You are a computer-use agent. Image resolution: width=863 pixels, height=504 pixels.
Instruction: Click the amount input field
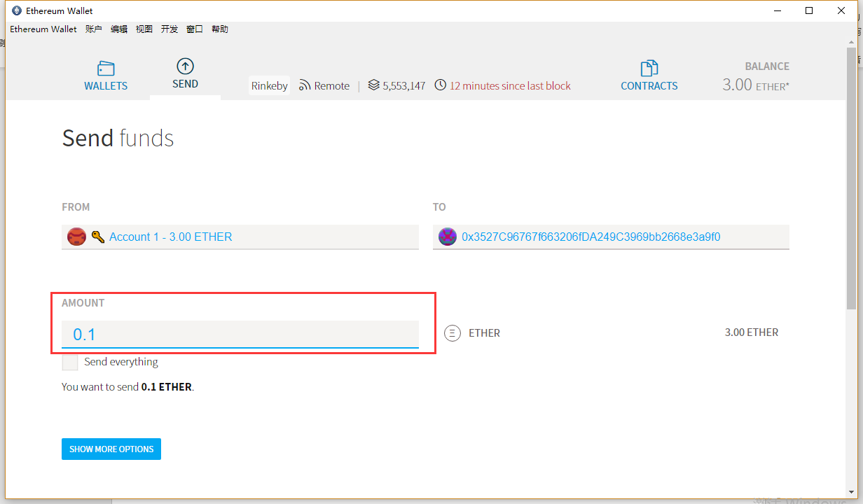pos(240,334)
